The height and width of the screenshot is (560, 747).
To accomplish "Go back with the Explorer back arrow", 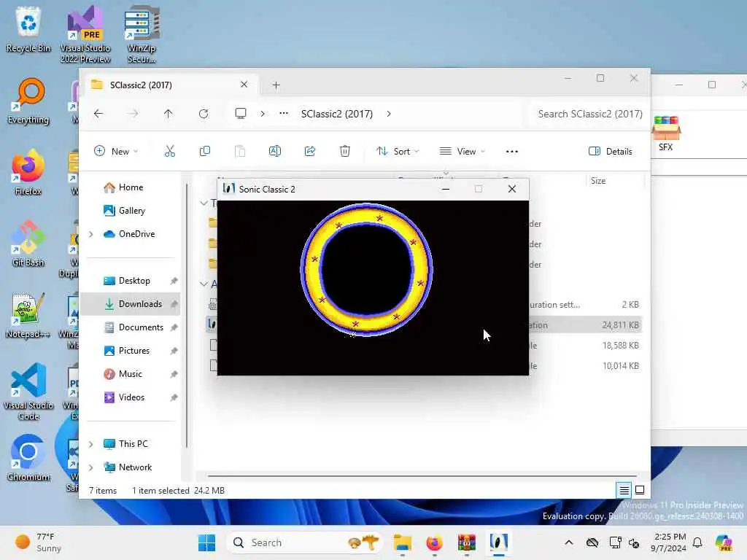I will click(98, 114).
